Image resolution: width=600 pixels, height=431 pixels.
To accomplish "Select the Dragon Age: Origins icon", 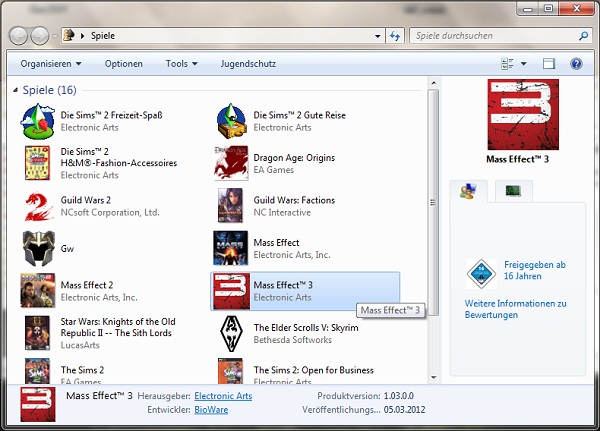I will [231, 163].
